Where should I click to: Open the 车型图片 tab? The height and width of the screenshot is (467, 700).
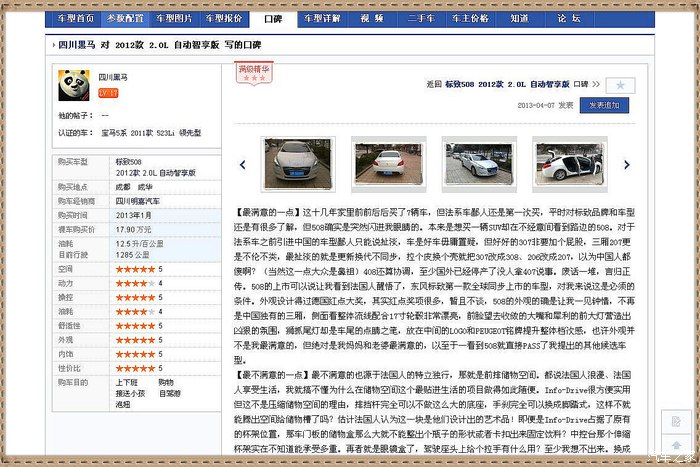pos(174,18)
